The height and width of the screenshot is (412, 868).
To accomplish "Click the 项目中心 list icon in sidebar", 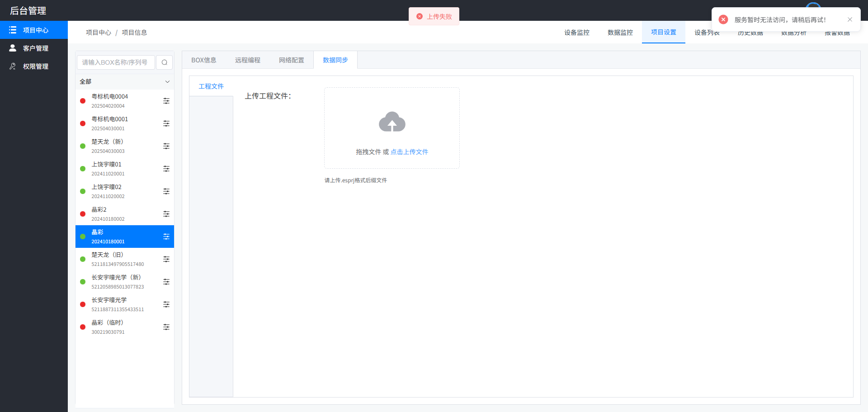I will tap(13, 30).
